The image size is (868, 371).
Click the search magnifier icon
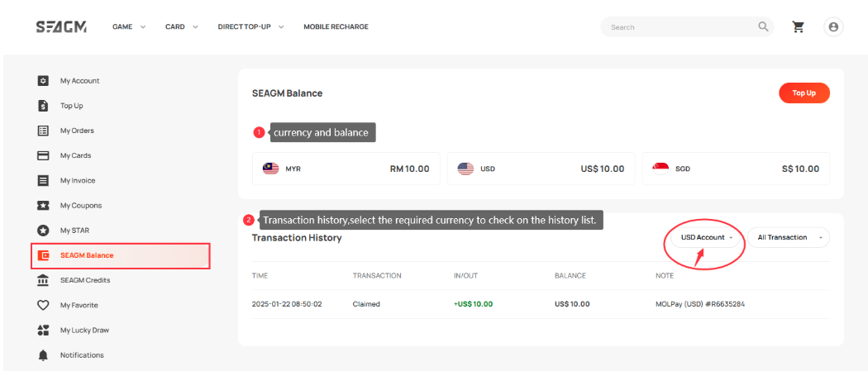point(763,26)
